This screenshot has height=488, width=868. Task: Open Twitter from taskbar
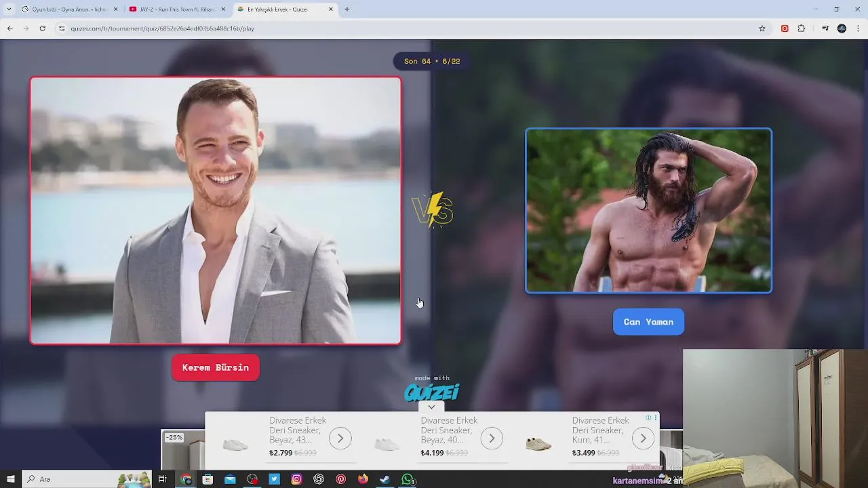pos(274,479)
